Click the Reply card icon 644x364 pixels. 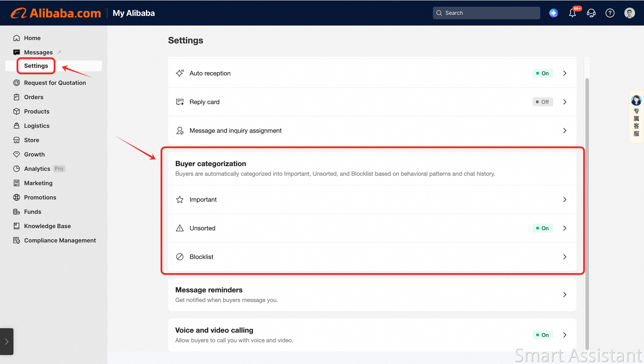(x=180, y=102)
